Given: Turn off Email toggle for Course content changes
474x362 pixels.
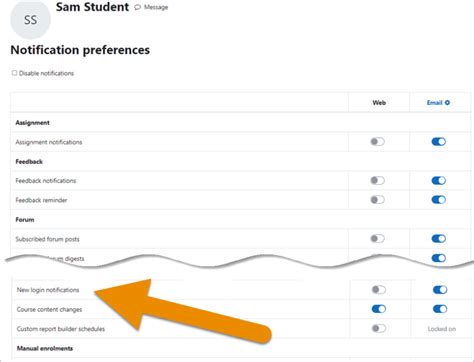Looking at the screenshot, I should tap(440, 309).
